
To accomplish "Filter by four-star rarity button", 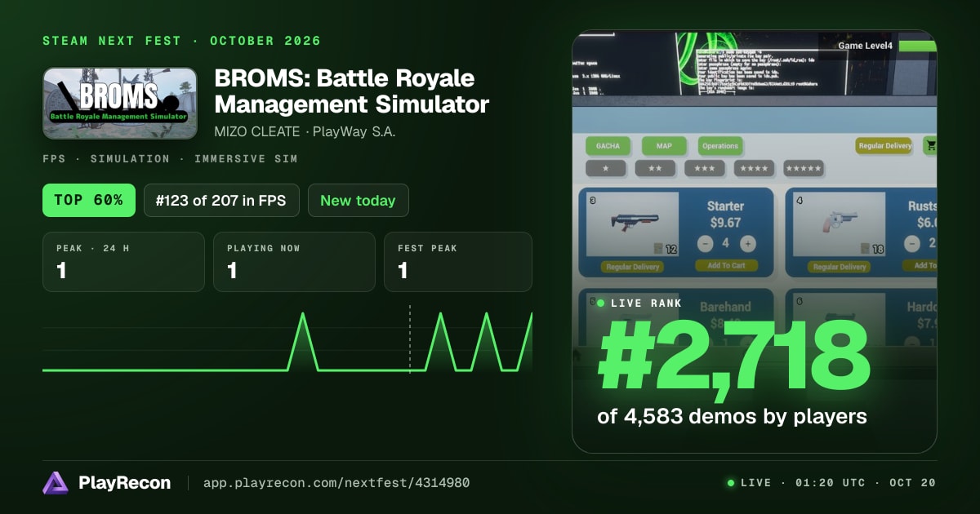I will pyautogui.click(x=754, y=168).
